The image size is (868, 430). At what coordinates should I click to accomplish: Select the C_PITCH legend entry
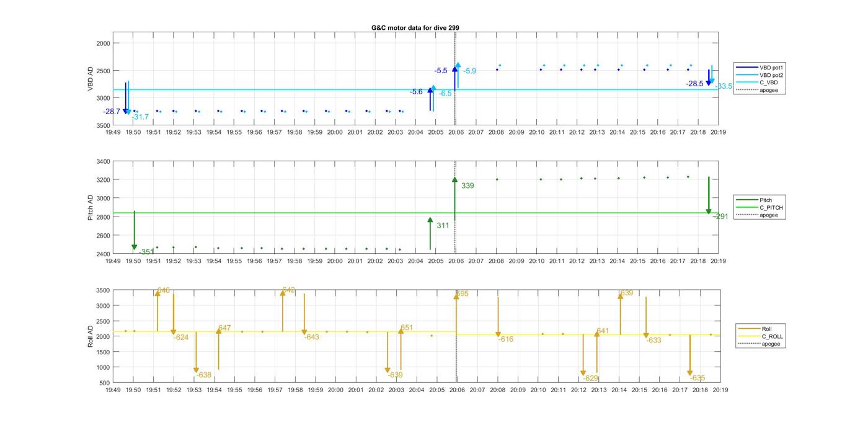click(x=771, y=207)
